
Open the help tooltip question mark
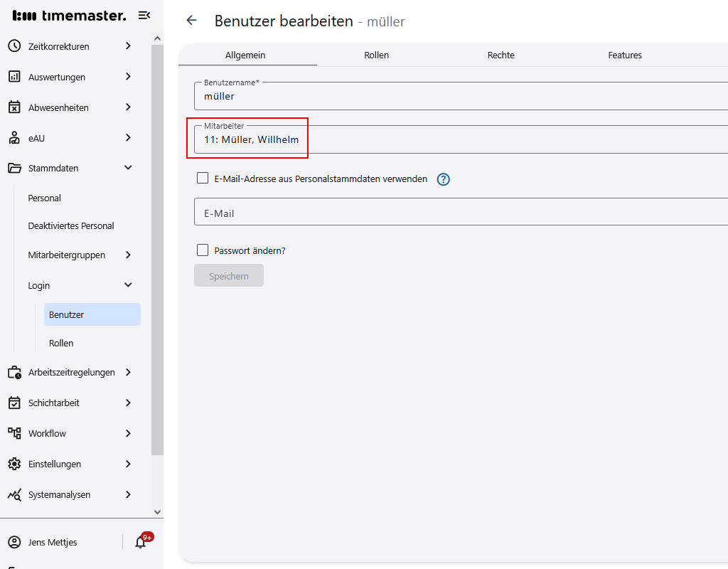pos(443,180)
